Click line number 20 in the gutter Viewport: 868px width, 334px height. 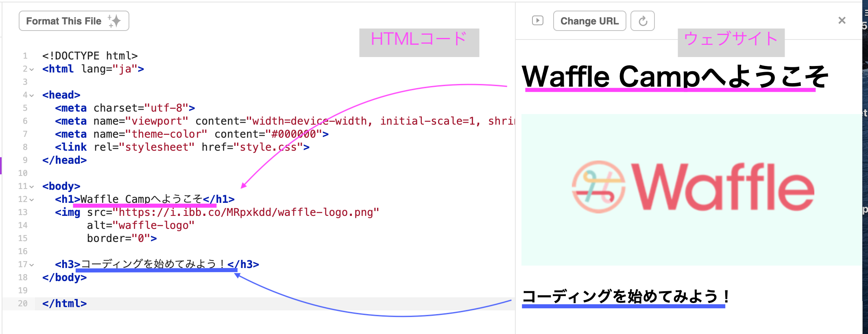tap(23, 303)
